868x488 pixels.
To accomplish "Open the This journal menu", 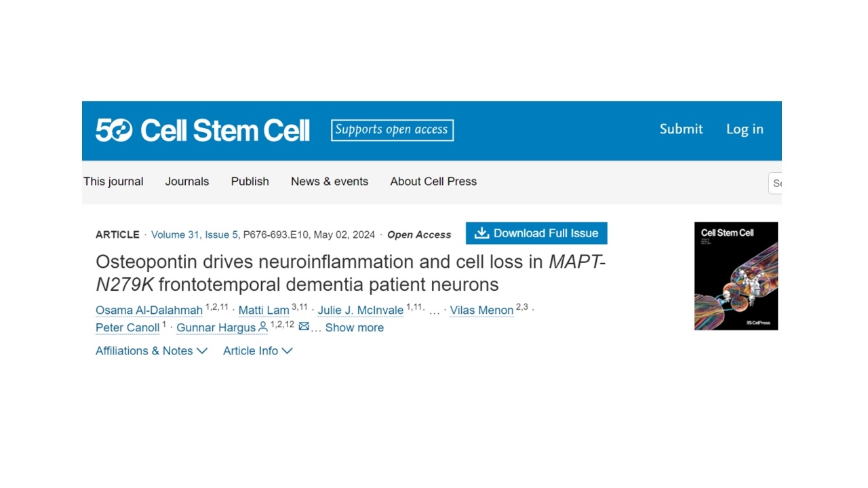I will pyautogui.click(x=113, y=182).
